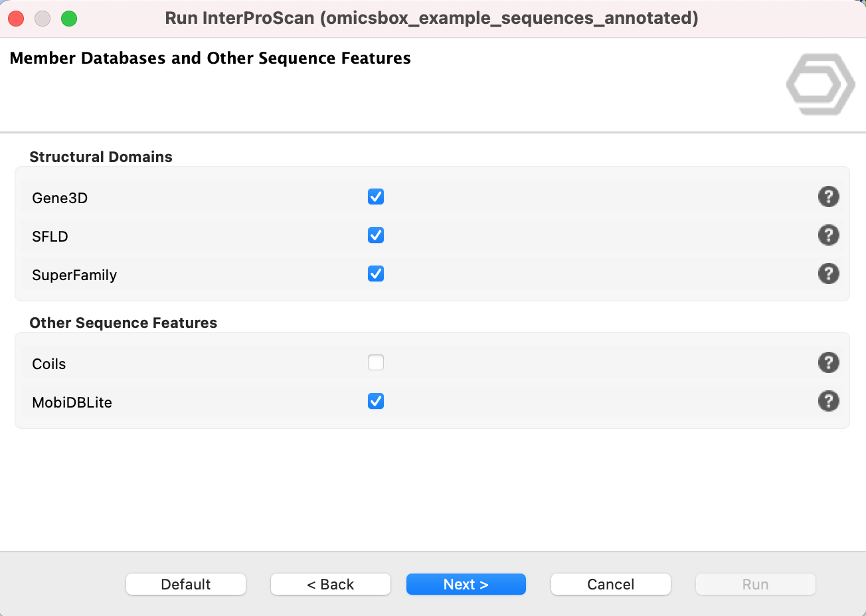Open help for Gene3D database
Viewport: 866px width, 616px height.
828,197
